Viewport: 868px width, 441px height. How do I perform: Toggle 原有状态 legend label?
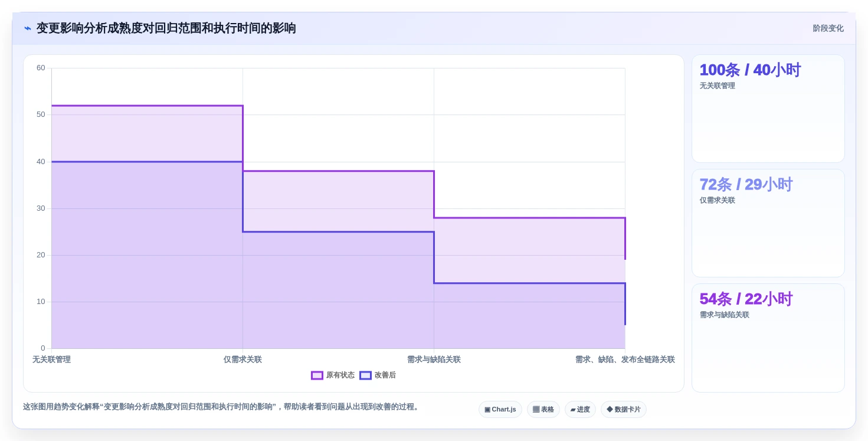tap(340, 375)
